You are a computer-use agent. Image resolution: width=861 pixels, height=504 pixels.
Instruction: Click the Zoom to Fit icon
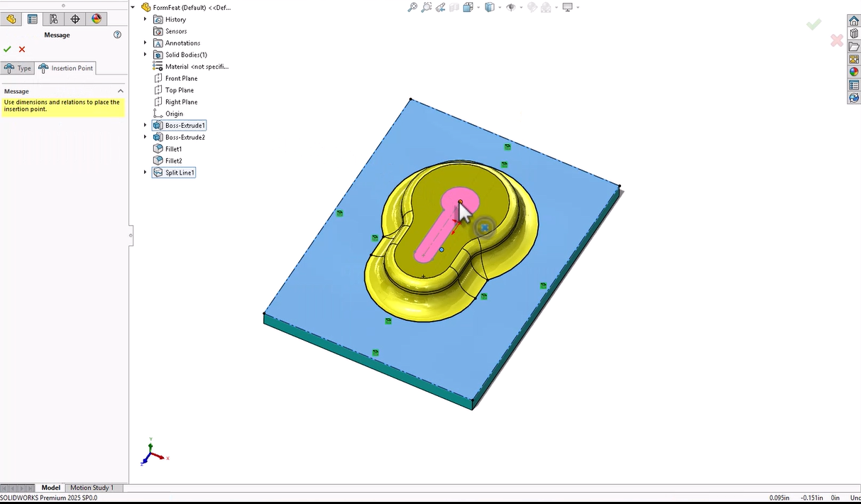click(x=412, y=7)
